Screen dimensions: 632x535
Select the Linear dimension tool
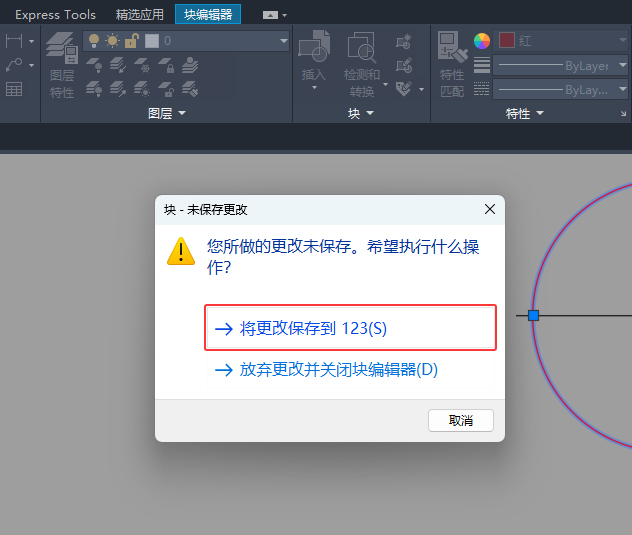point(14,41)
